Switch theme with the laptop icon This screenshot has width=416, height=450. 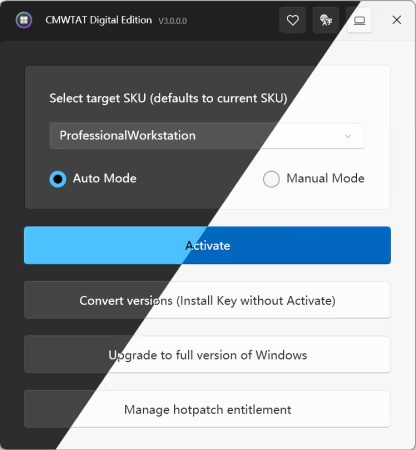point(359,20)
